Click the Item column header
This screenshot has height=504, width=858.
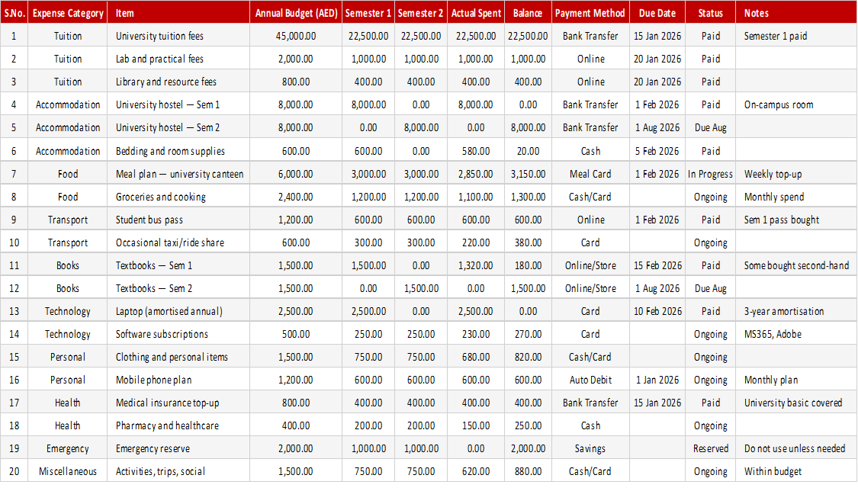178,13
